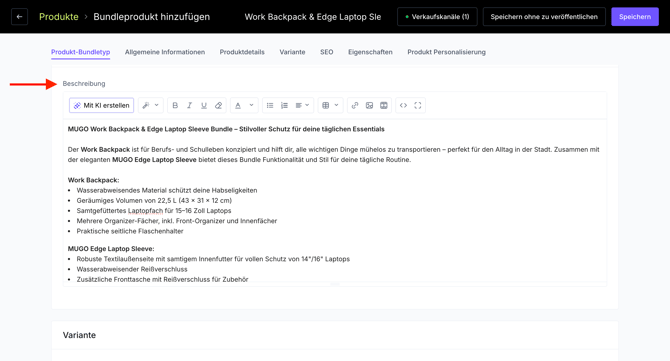Click bullet 'Wasserabweisendes Material schützt deine Habseligkeiten'
Screen dimensions: 670x361
click(x=167, y=190)
